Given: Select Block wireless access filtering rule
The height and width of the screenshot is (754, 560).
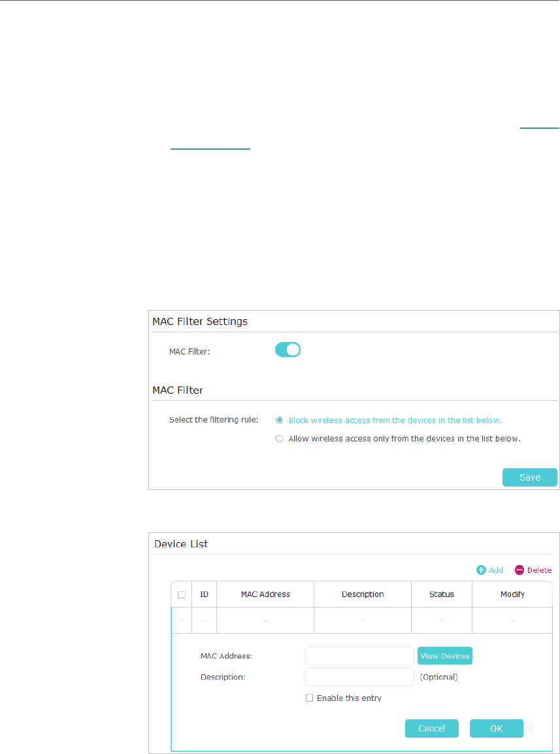Looking at the screenshot, I should pos(279,420).
